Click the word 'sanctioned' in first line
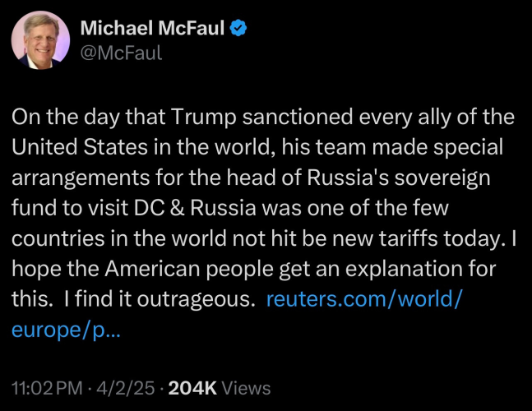Image resolution: width=532 pixels, height=411 pixels. coord(275,117)
